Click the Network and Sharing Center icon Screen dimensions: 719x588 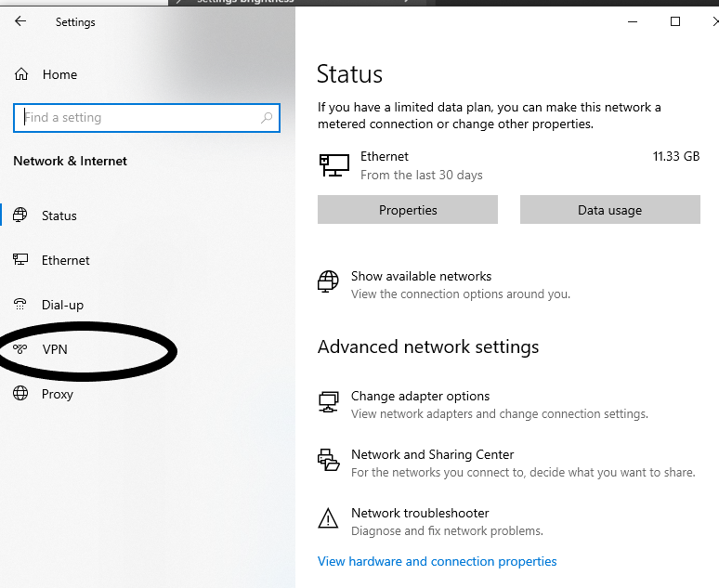(328, 460)
